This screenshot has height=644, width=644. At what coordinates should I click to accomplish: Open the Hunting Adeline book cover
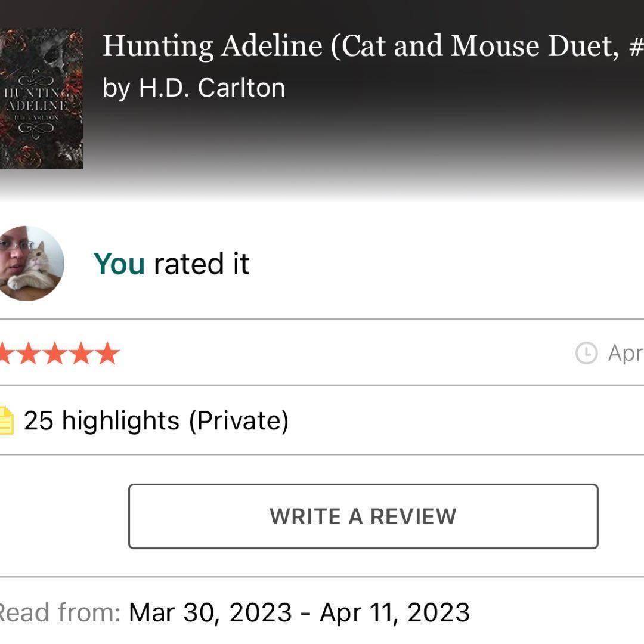click(41, 98)
